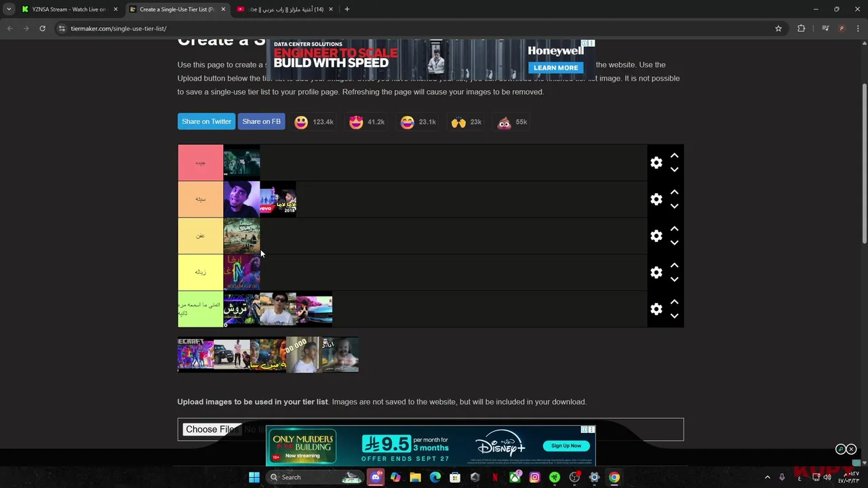Open settings gear for the green tier row
Image resolution: width=868 pixels, height=488 pixels.
tap(656, 309)
